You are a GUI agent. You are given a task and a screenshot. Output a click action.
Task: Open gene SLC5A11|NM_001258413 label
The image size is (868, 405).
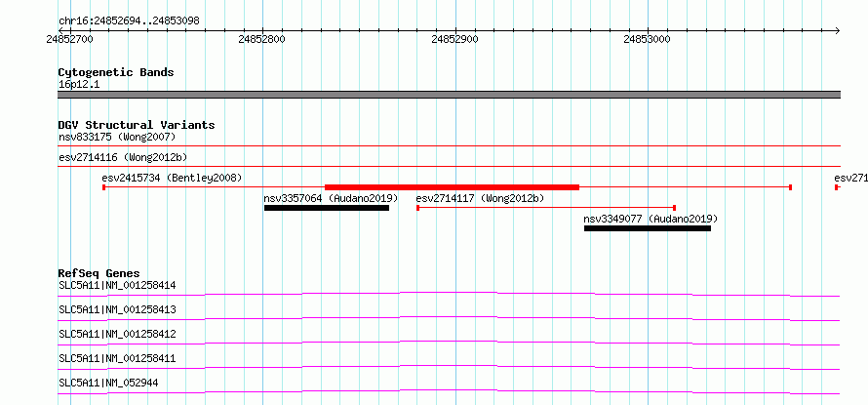[x=117, y=309]
